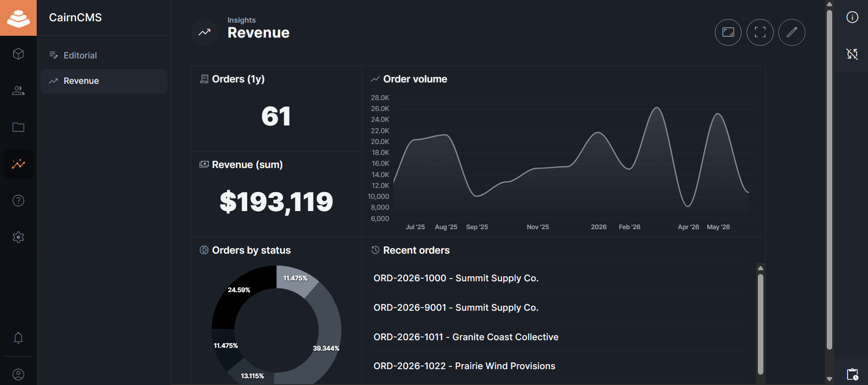The height and width of the screenshot is (385, 868).
Task: Click the Order volume panel icon
Action: point(375,79)
